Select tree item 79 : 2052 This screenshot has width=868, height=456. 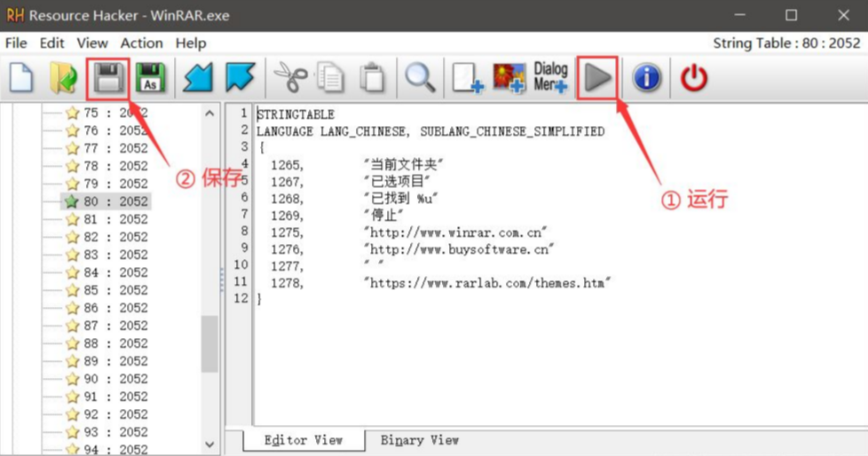tap(107, 184)
